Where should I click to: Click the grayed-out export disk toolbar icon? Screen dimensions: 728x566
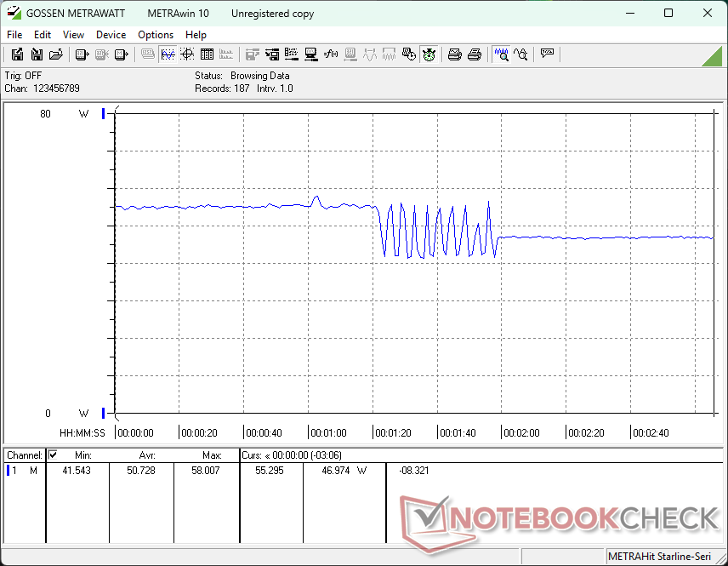tap(252, 54)
